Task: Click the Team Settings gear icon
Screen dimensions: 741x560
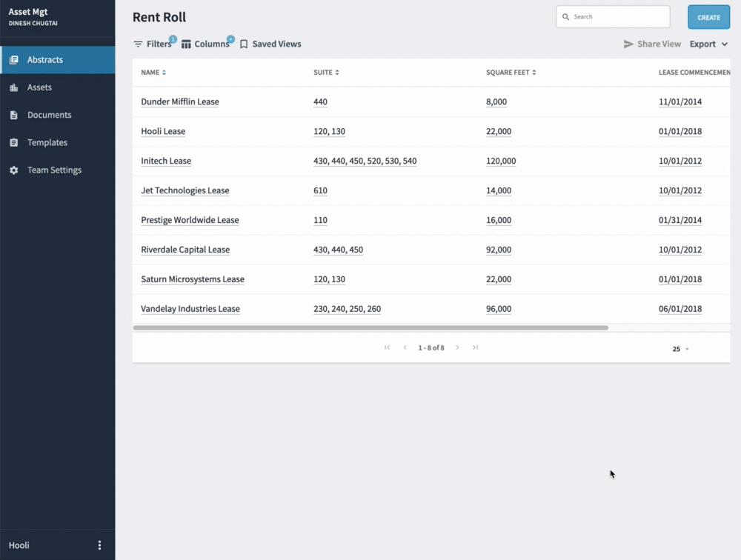Action: point(13,170)
